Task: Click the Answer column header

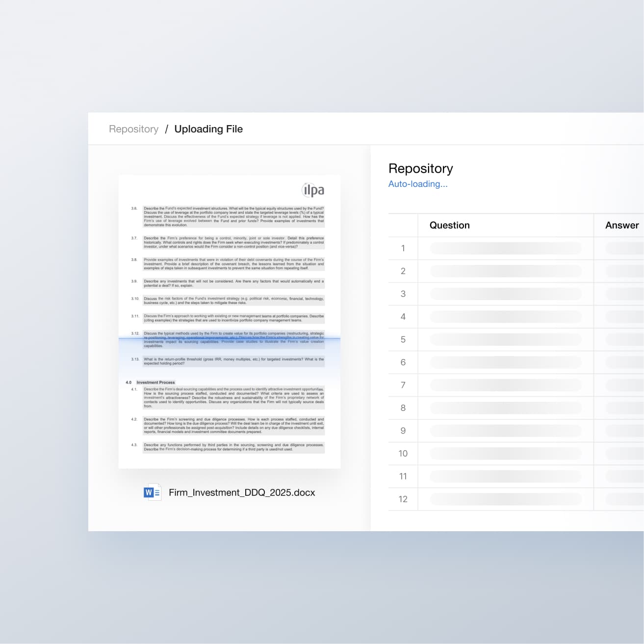Action: 621,225
